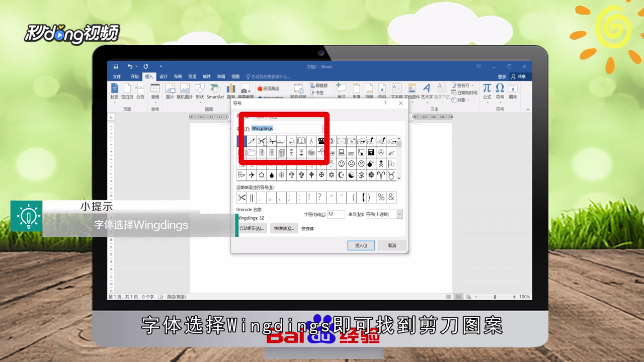Open the 来自 symbol encoding dropdown
This screenshot has width=644, height=362.
tap(399, 214)
